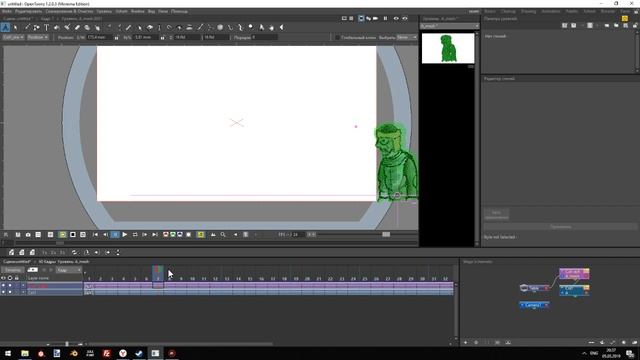Open the Выбрать dropdown in tool options
The height and width of the screenshot is (360, 640).
(407, 37)
